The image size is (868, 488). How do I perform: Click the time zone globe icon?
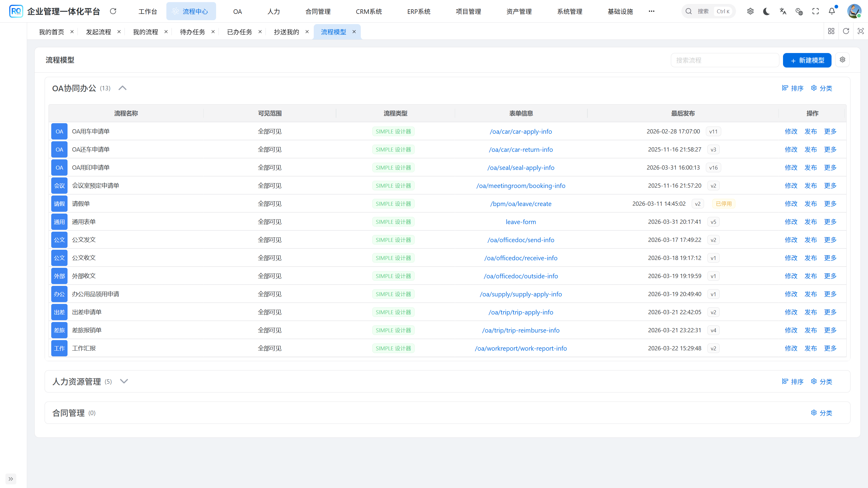point(799,11)
